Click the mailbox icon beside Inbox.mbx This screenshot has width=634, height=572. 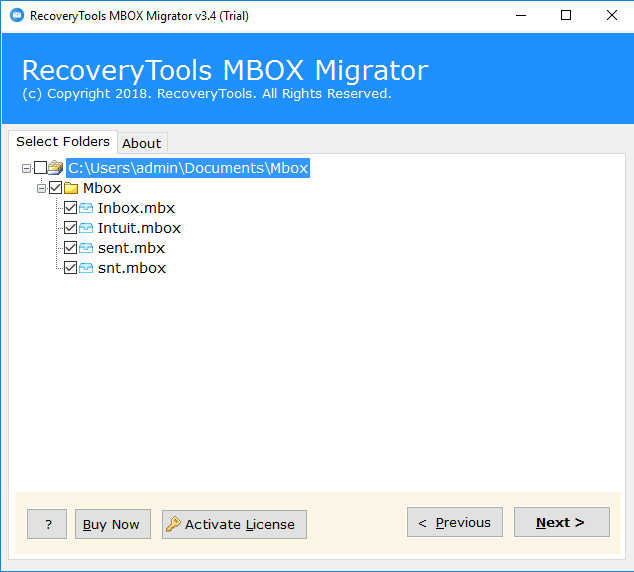[86, 208]
